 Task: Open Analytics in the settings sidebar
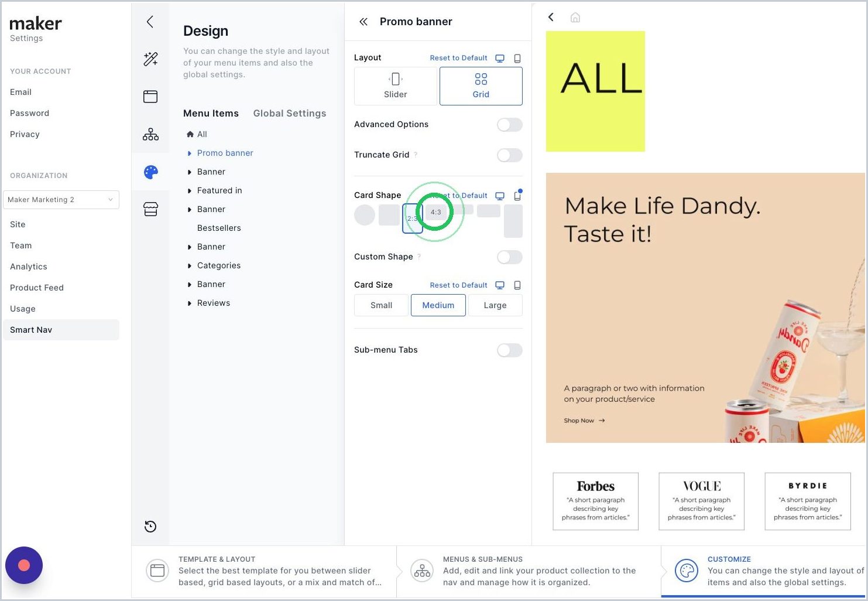click(29, 267)
